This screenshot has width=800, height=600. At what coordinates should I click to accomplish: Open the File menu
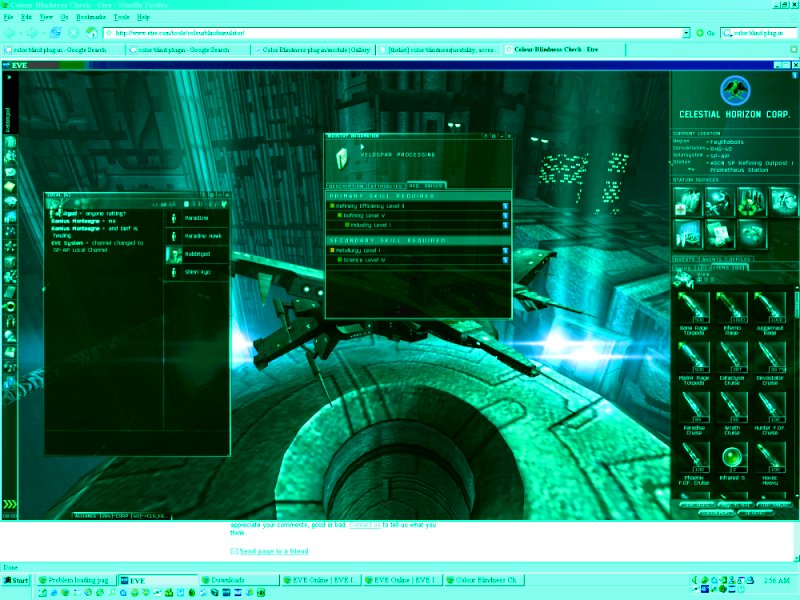tap(8, 17)
